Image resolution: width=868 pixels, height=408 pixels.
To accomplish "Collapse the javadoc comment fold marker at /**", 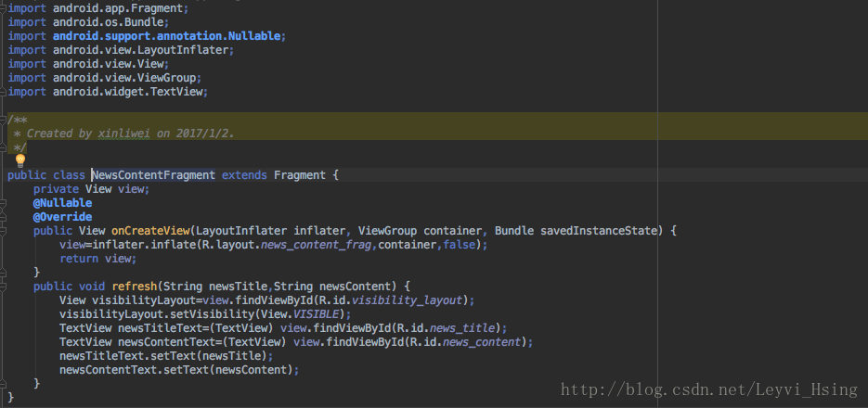I will pos(3,120).
